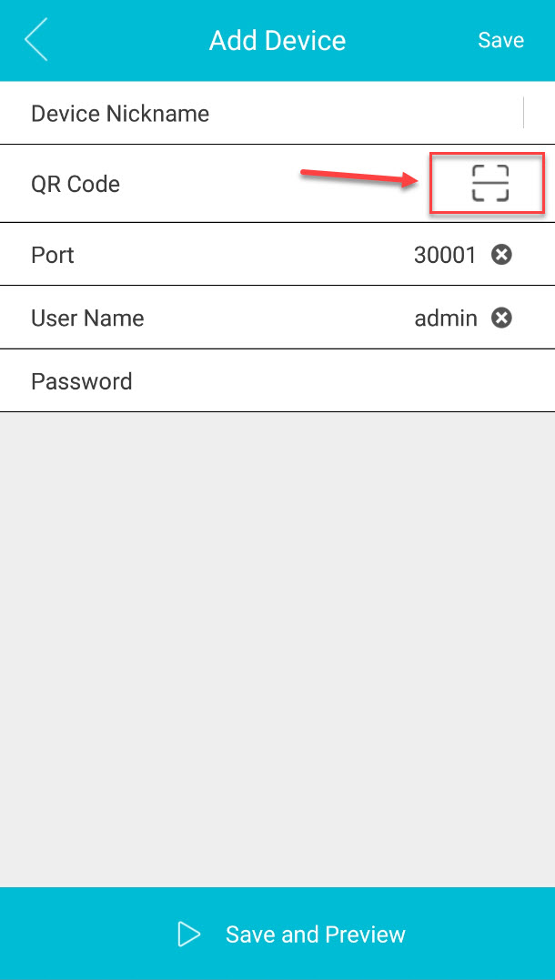Focus the Device Nickname input field

click(364, 114)
